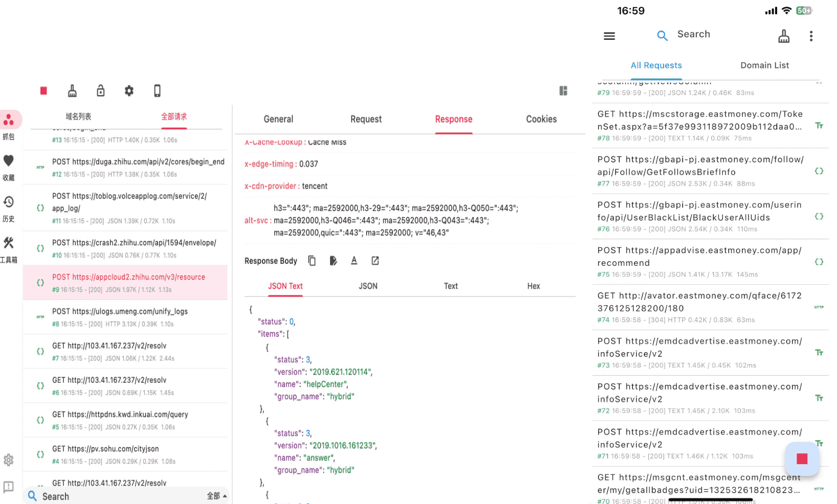The image size is (837, 504).
Task: Open mobile request GetFollowsBriefInfo
Action: pos(710,171)
